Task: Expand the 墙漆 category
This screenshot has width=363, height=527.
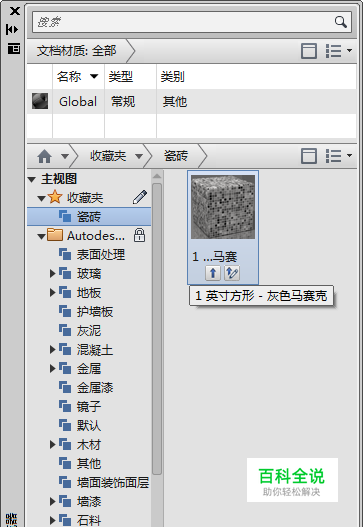Action: tap(52, 501)
